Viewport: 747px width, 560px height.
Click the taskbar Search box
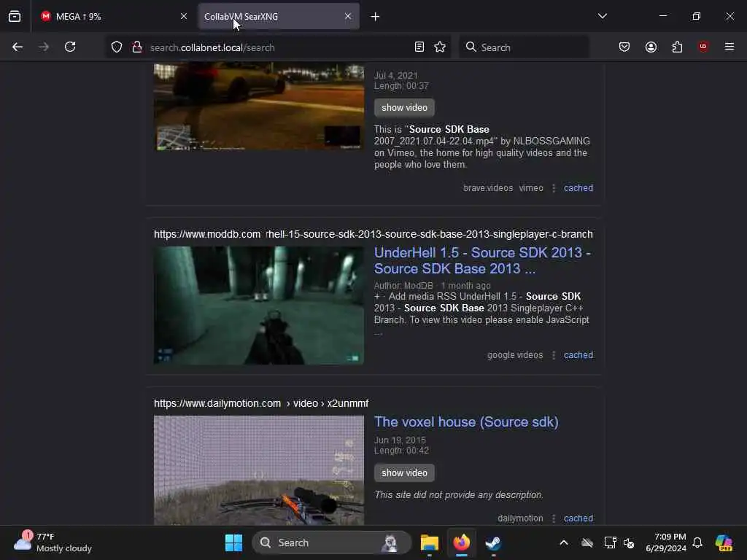332,542
